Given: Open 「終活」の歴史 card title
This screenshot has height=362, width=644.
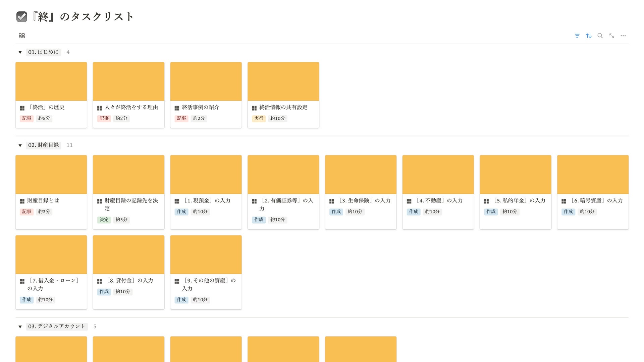Looking at the screenshot, I should 47,107.
